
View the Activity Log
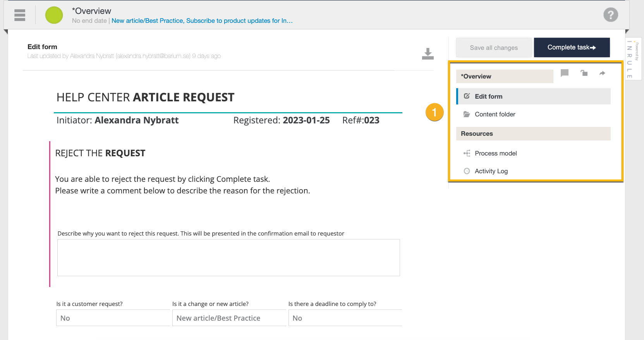(x=491, y=171)
